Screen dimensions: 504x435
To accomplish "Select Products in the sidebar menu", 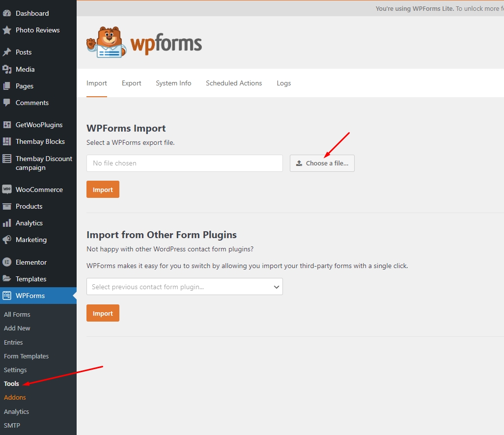I will 29,206.
